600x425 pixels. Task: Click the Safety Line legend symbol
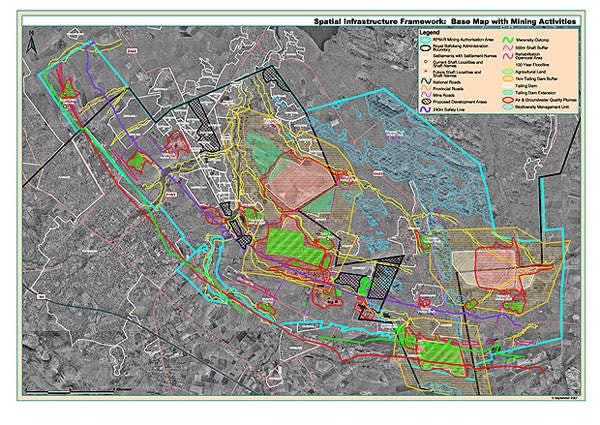426,109
